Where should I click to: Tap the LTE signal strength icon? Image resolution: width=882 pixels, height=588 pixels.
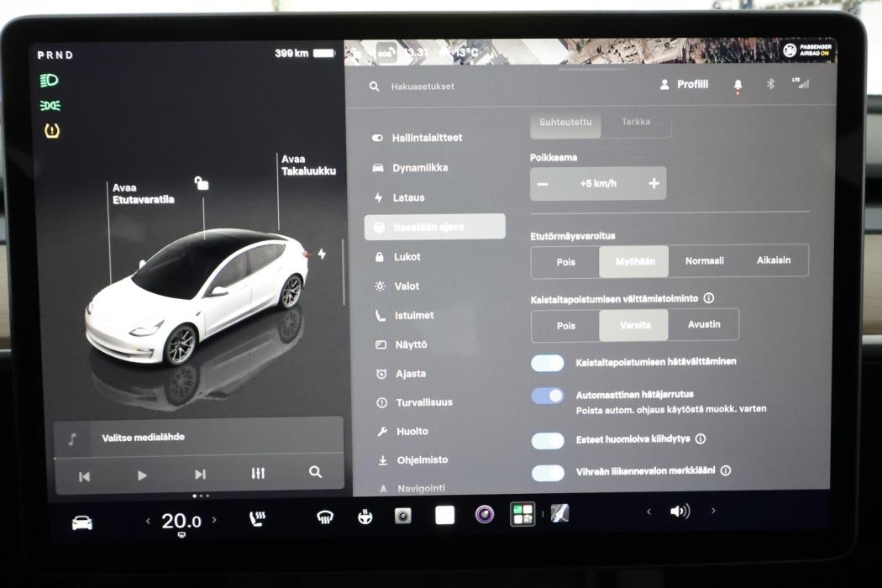(x=801, y=83)
